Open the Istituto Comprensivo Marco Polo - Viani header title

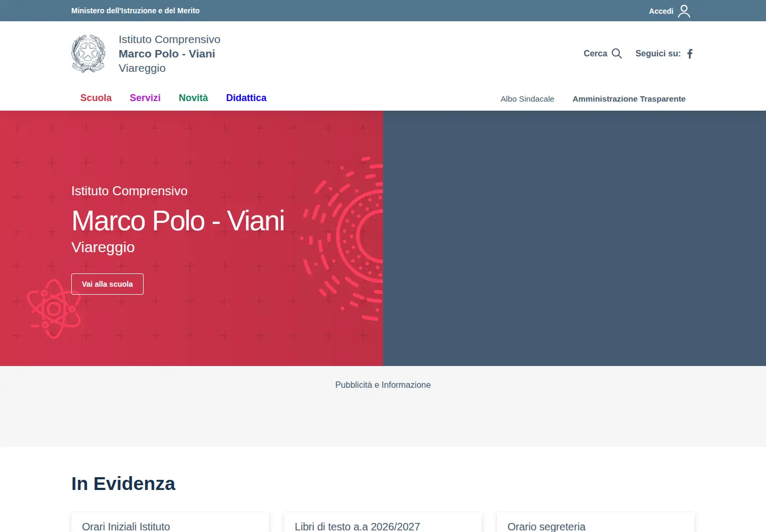[169, 54]
